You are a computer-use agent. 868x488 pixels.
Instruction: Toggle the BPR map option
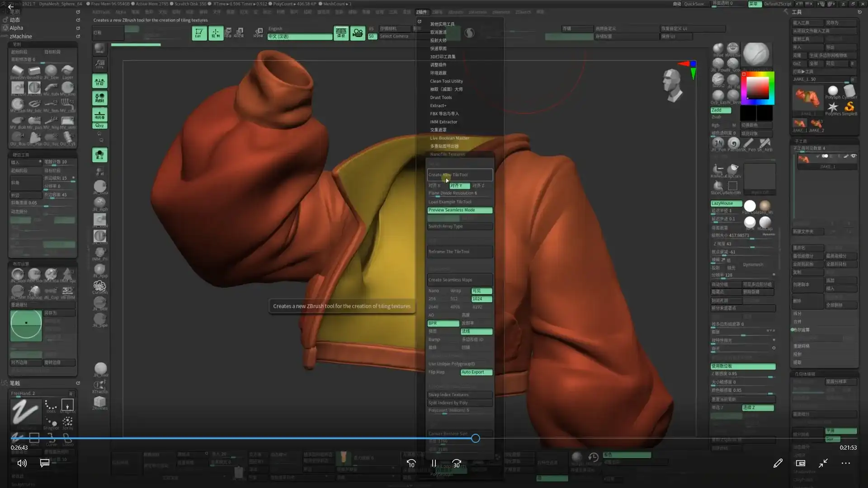(x=443, y=324)
